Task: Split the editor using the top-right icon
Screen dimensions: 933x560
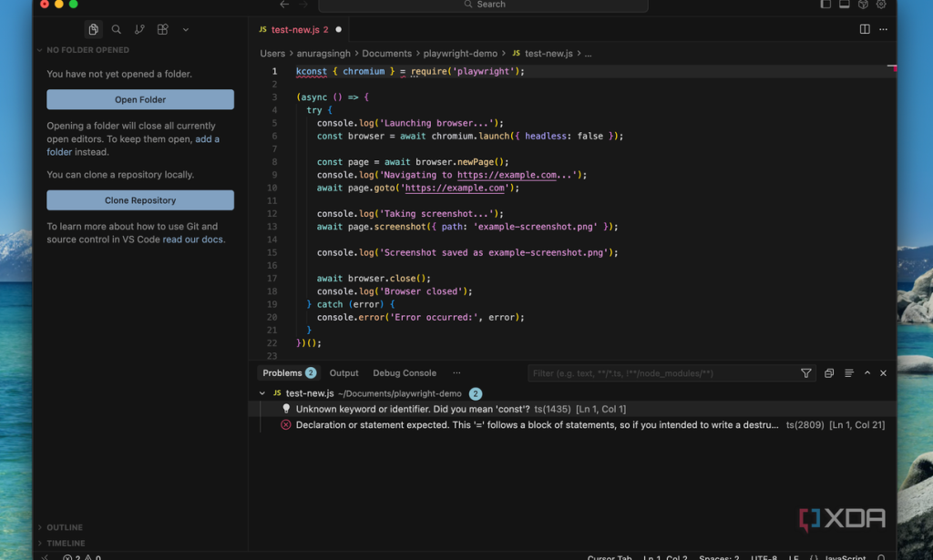Action: (x=863, y=29)
